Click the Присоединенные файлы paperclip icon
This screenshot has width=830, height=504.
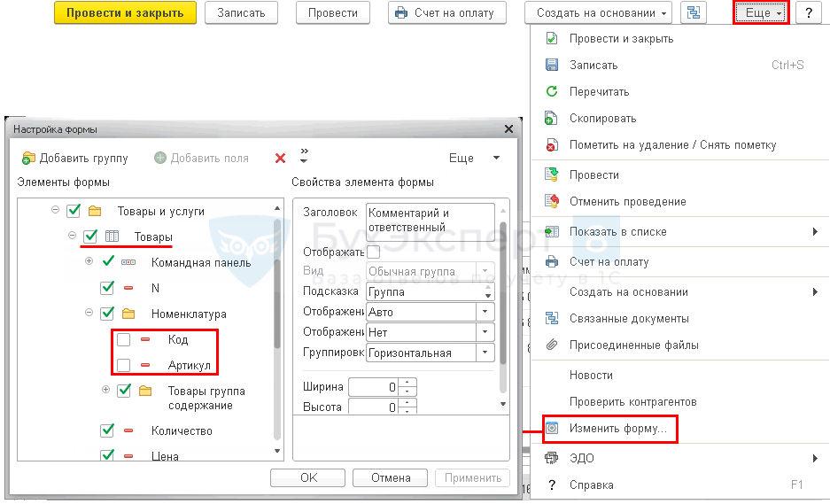[x=552, y=345]
